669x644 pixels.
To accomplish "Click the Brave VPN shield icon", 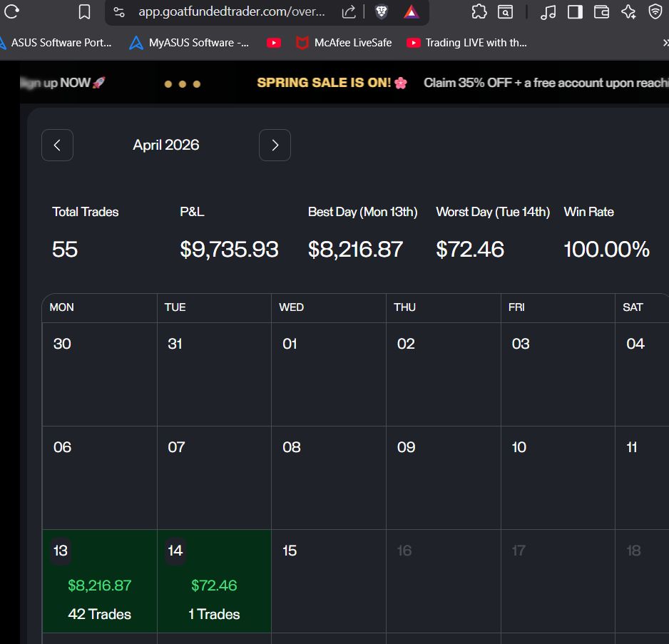I will coord(655,11).
